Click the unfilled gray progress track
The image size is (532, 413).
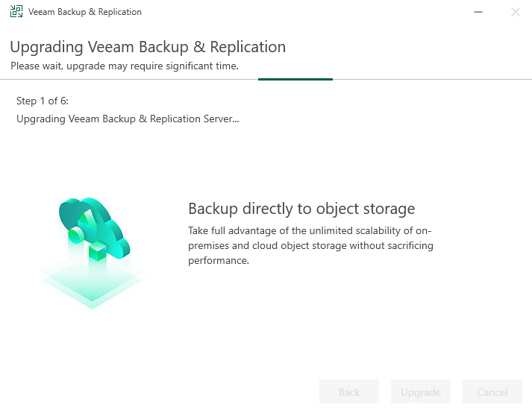tap(432, 79)
